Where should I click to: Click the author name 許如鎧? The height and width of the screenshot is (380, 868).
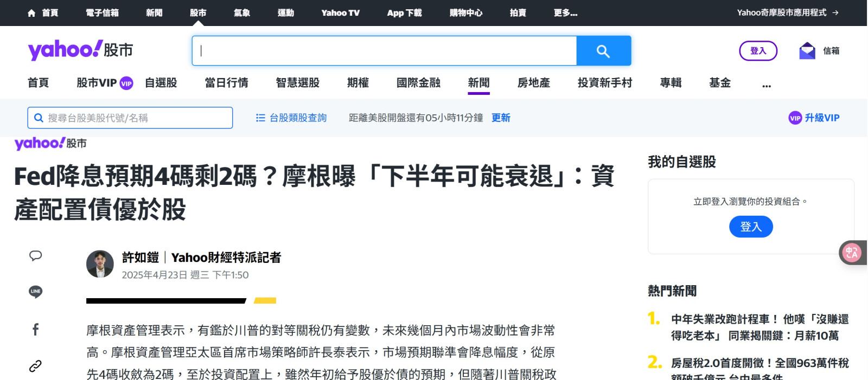coord(141,257)
